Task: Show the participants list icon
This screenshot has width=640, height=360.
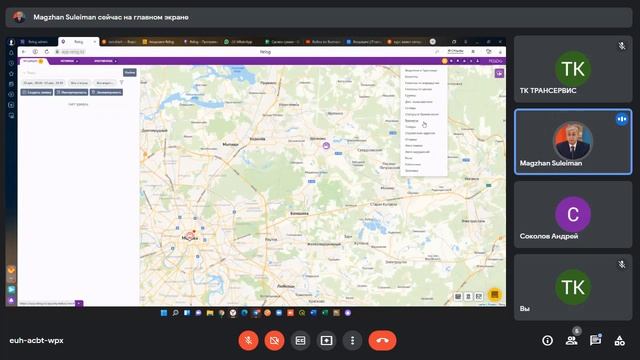Action: 571,340
